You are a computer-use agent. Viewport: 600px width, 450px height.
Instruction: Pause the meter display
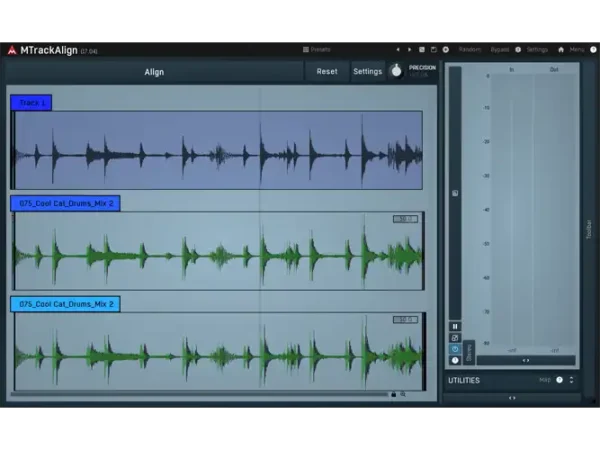click(x=455, y=326)
